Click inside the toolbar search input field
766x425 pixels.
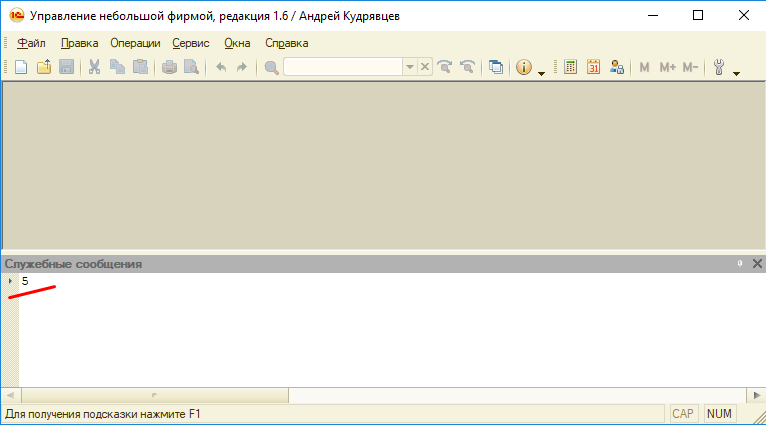(343, 67)
